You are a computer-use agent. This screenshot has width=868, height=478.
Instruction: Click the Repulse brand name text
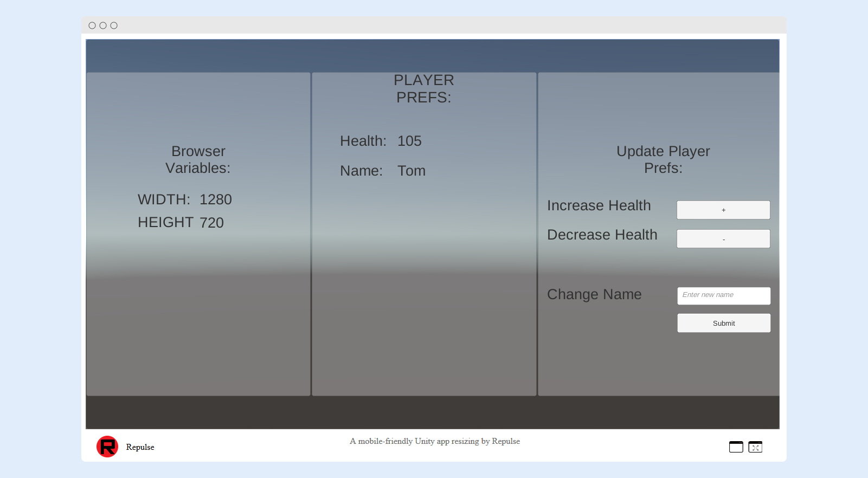pos(140,447)
